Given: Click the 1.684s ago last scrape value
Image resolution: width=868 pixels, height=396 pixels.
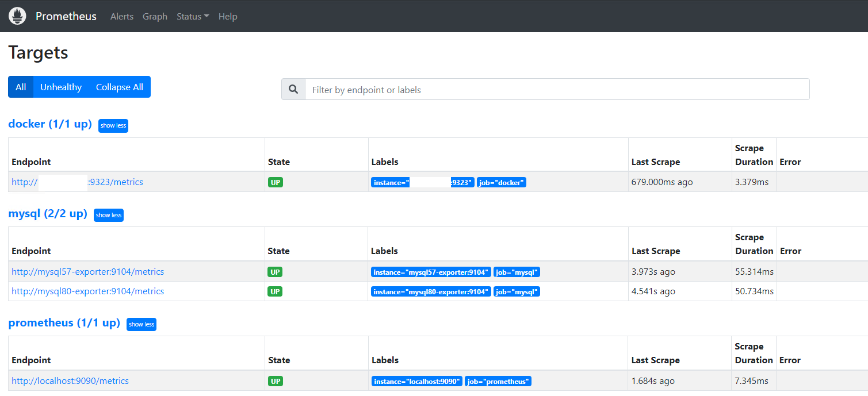Looking at the screenshot, I should pos(653,380).
